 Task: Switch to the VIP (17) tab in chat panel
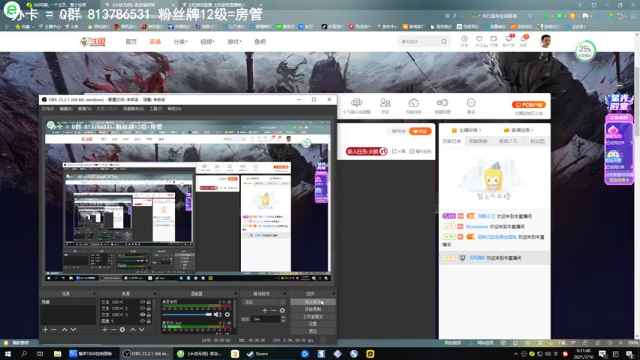508,141
